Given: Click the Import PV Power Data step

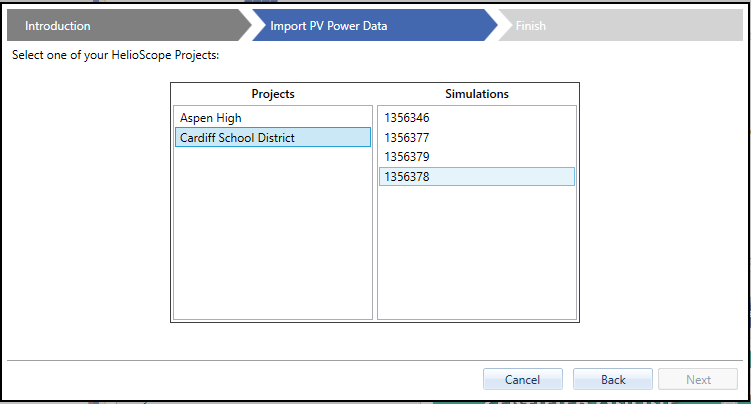Looking at the screenshot, I should point(328,26).
